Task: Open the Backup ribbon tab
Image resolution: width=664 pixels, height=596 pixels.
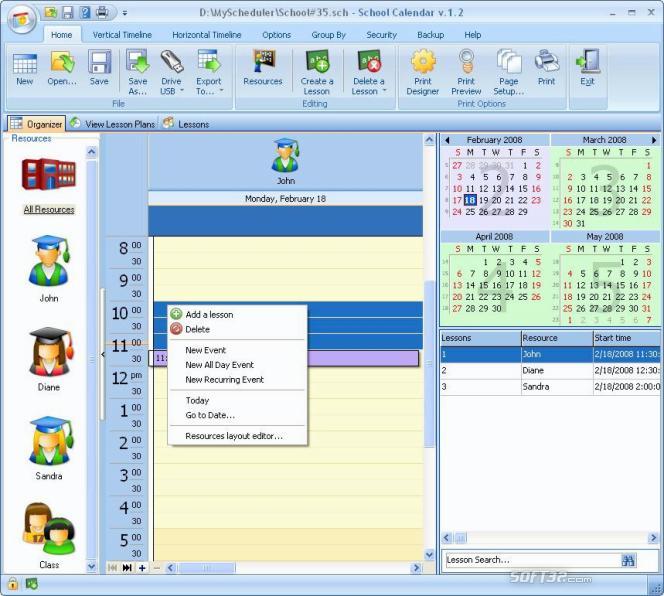Action: tap(431, 35)
